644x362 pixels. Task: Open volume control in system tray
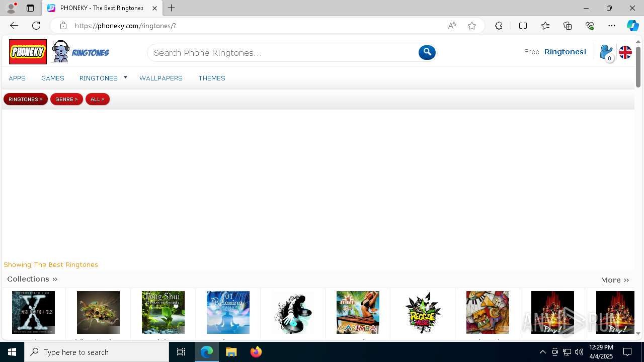point(579,352)
